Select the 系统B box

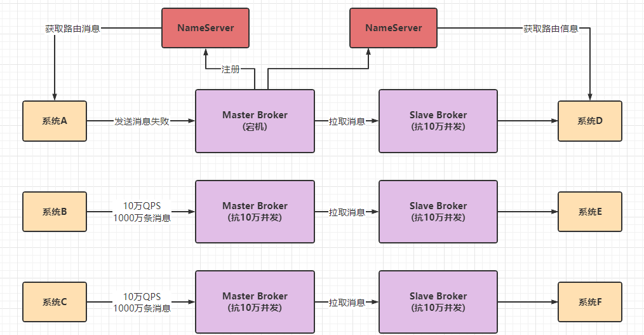(55, 212)
